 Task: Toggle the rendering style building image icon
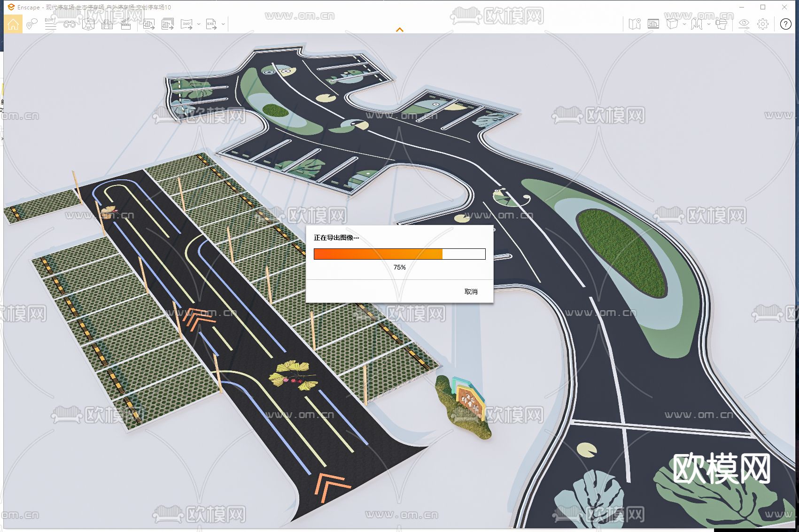coord(653,24)
